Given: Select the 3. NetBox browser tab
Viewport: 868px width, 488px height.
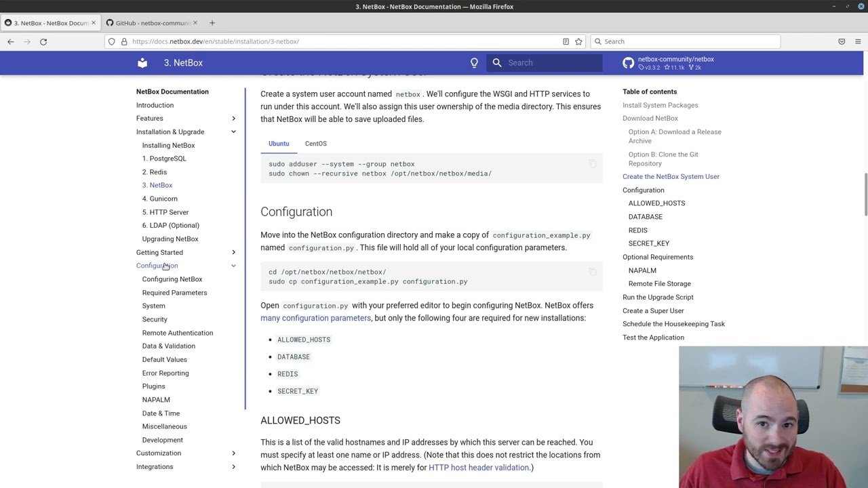Looking at the screenshot, I should point(52,23).
